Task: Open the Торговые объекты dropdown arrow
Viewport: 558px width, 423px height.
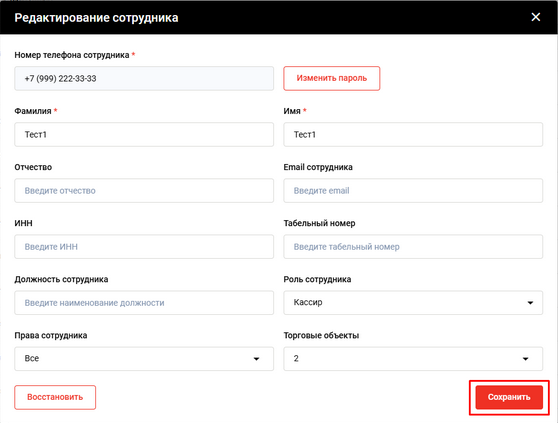Action: [x=525, y=359]
